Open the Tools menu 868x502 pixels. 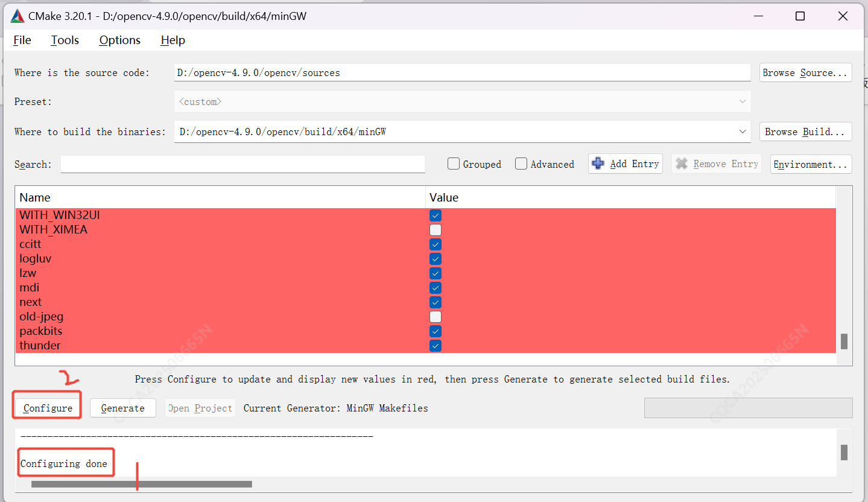tap(65, 40)
